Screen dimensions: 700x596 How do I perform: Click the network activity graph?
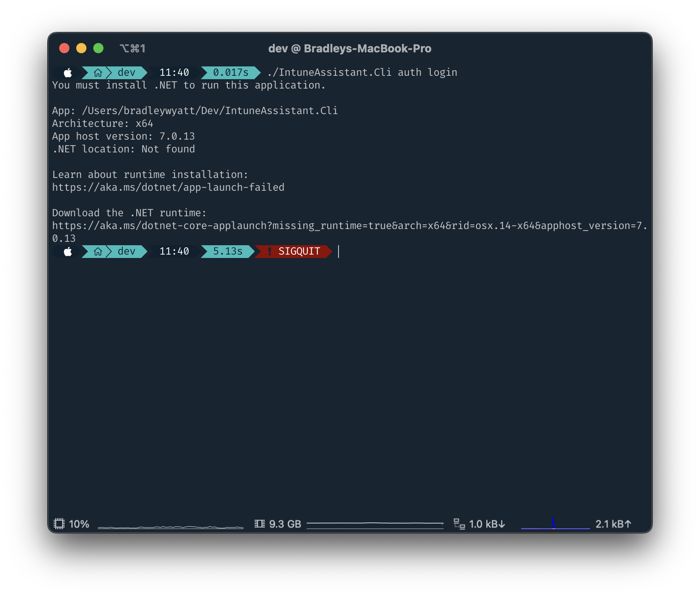coord(556,524)
